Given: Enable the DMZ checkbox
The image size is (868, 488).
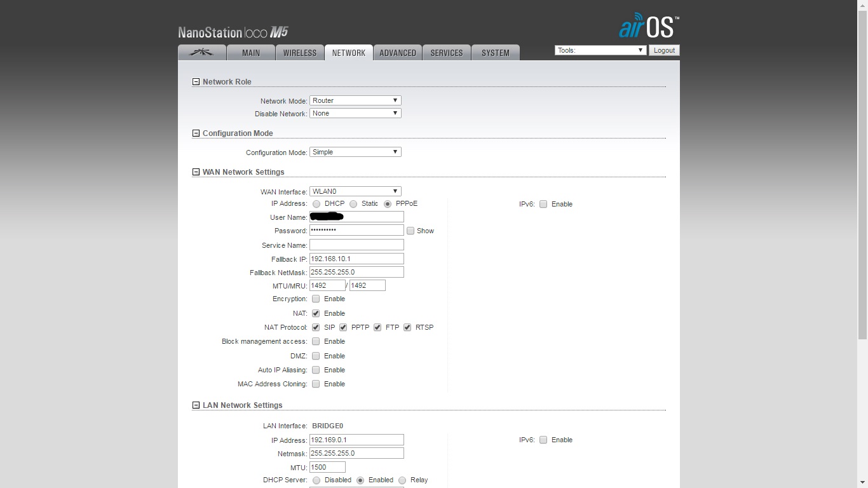Looking at the screenshot, I should 316,356.
